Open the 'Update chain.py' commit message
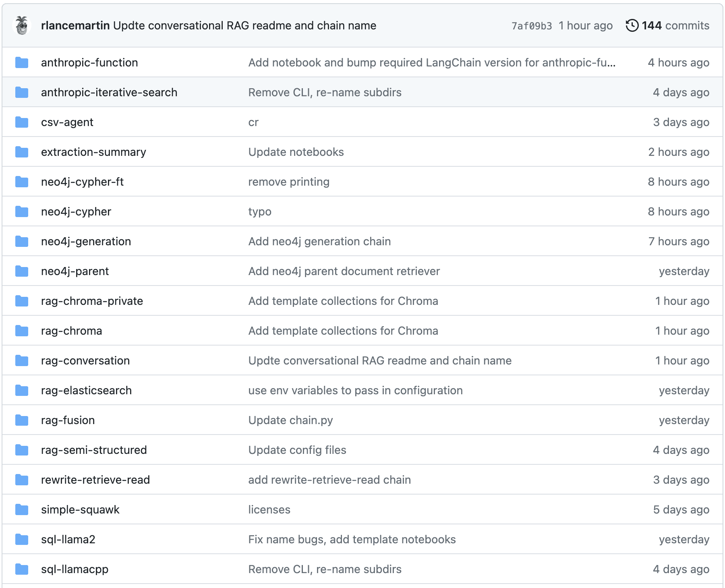725x588 pixels. [290, 420]
